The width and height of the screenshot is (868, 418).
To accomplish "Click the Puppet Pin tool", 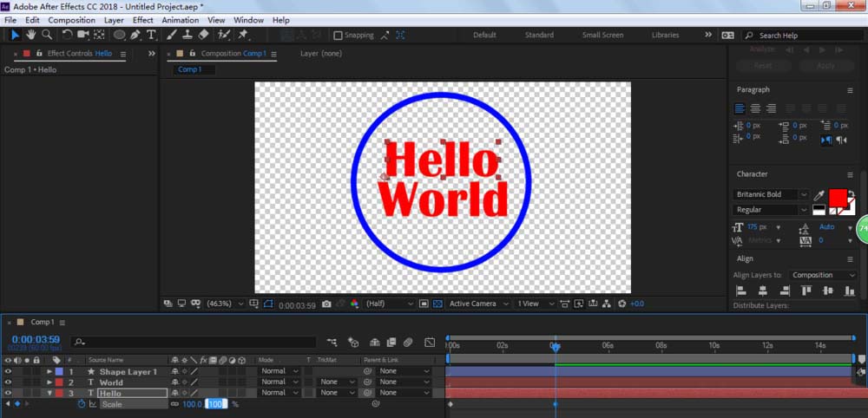I will coord(244,35).
